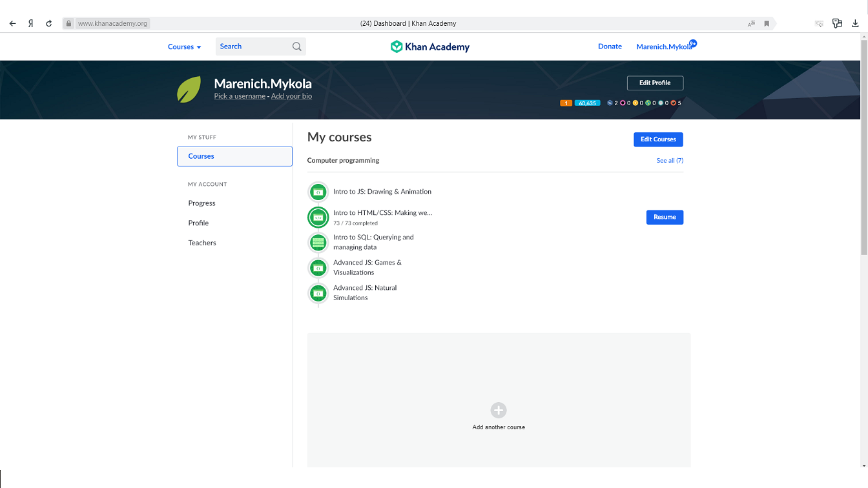Click the padlock site security icon
The height and width of the screenshot is (488, 868).
(x=68, y=23)
